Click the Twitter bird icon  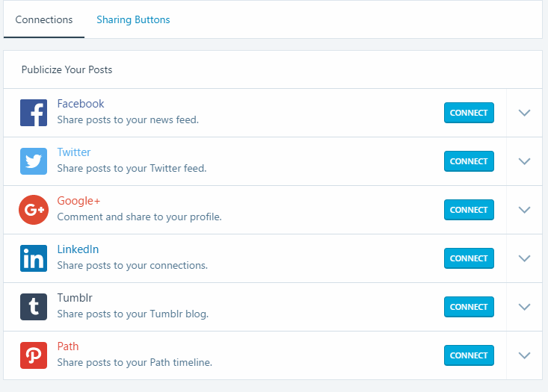(x=34, y=161)
